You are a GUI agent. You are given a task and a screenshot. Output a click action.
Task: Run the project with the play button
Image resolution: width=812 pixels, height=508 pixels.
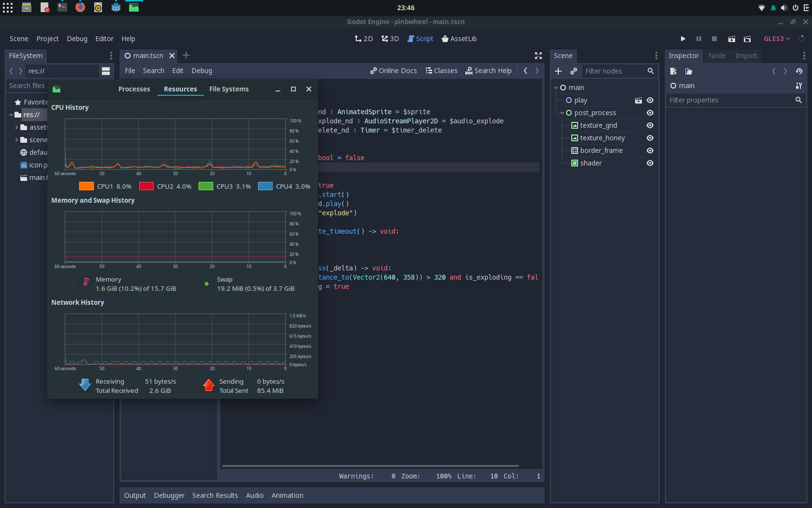(x=683, y=39)
